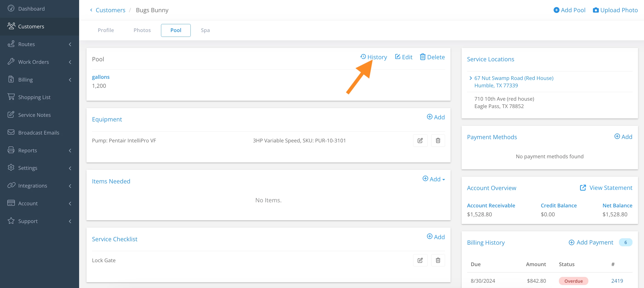Screen dimensions: 644x288
Task: Open Shopping List from sidebar
Action: click(34, 97)
